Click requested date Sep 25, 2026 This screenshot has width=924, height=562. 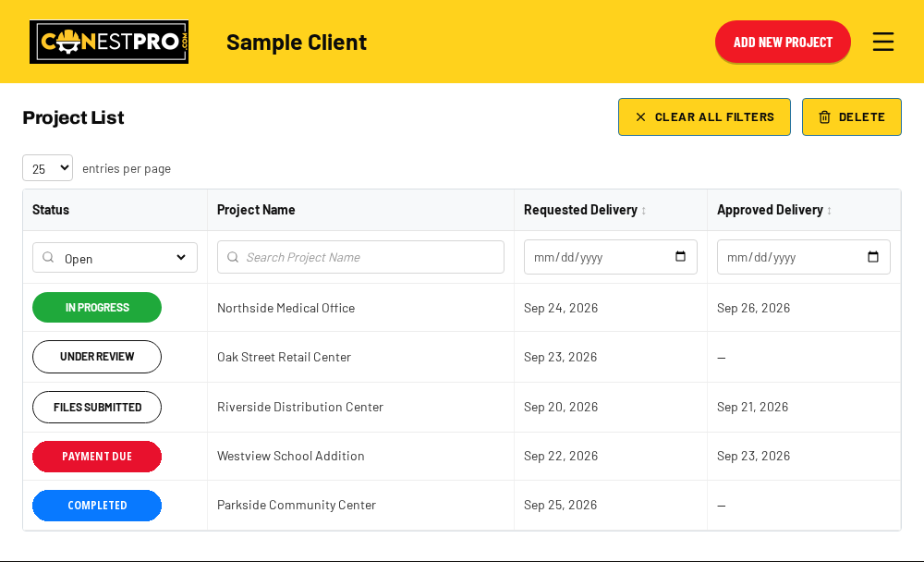point(561,505)
